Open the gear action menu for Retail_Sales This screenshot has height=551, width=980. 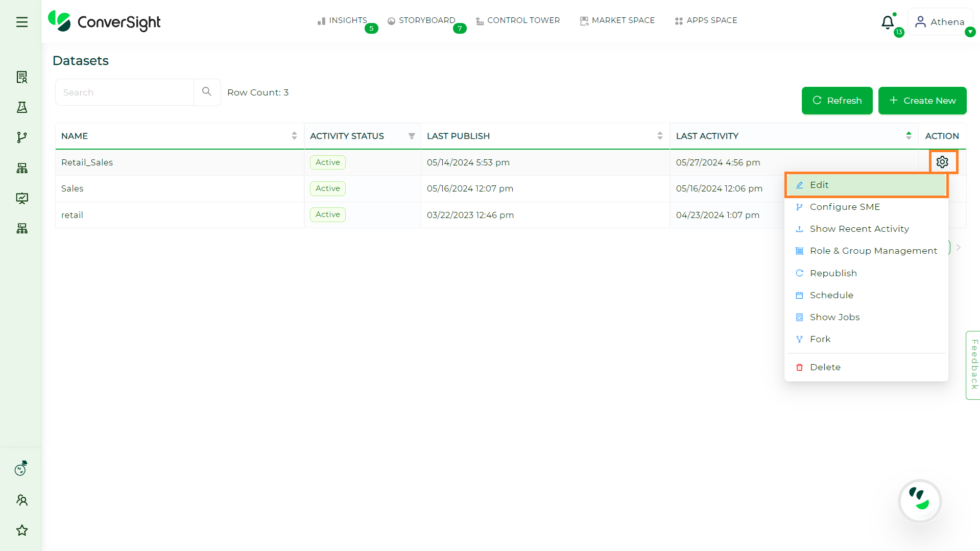[942, 162]
